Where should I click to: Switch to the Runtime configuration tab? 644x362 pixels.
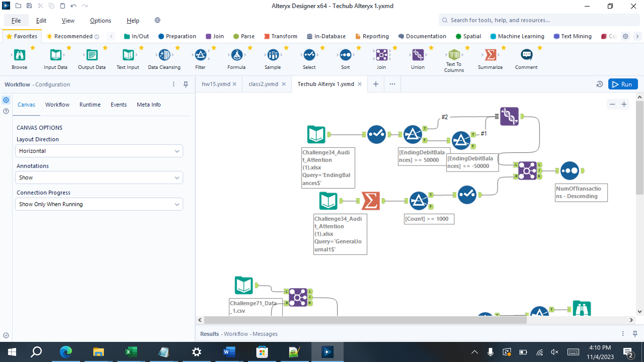click(90, 105)
